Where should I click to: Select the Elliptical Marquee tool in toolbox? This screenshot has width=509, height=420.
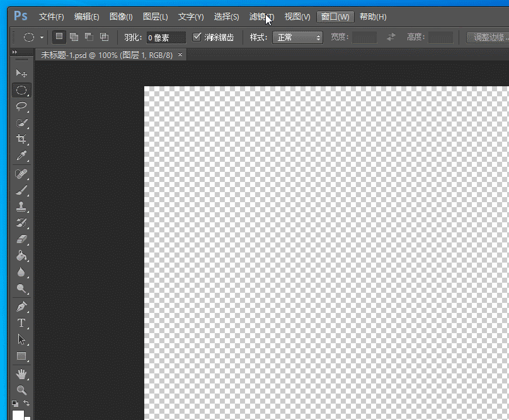[21, 90]
